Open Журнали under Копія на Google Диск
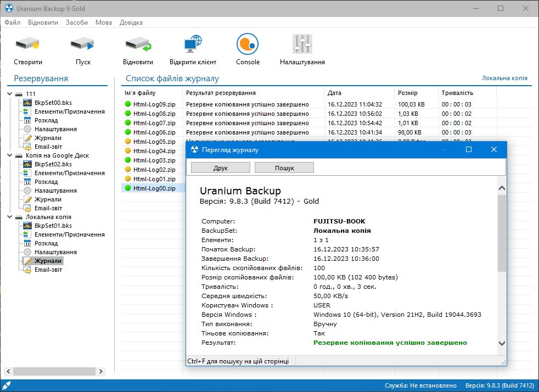The image size is (539, 392). click(x=48, y=199)
